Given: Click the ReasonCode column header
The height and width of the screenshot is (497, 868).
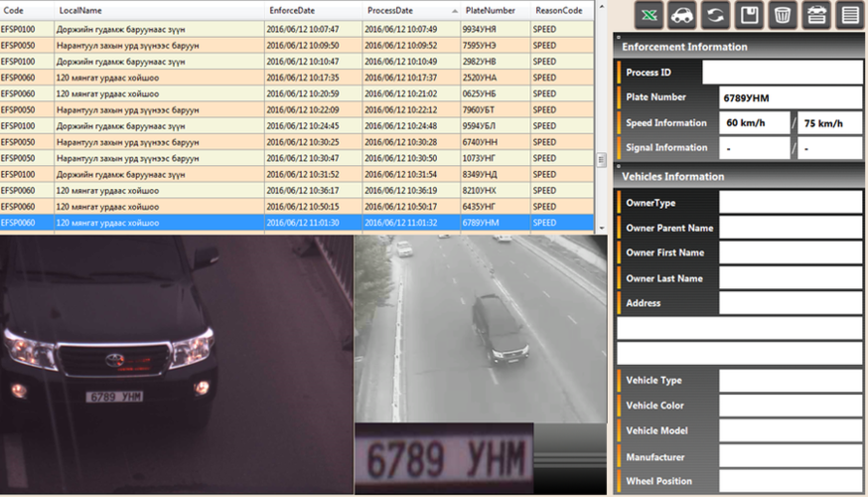Looking at the screenshot, I should point(558,10).
